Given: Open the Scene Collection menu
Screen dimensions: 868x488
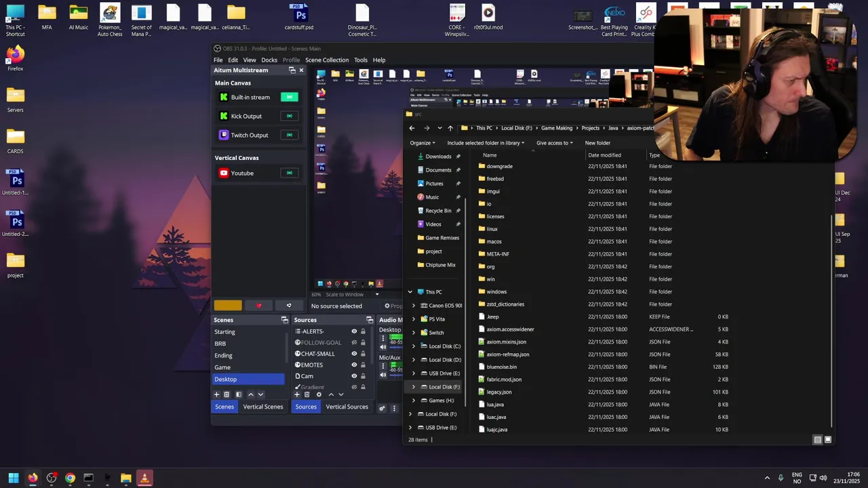Looking at the screenshot, I should point(327,60).
